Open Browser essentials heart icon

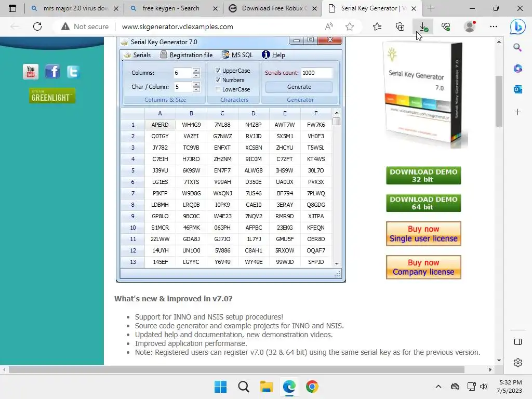pos(446,26)
